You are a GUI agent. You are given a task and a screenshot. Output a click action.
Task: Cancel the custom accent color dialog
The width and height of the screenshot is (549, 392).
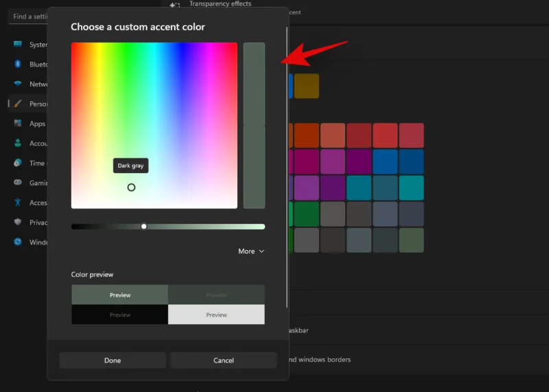click(224, 360)
